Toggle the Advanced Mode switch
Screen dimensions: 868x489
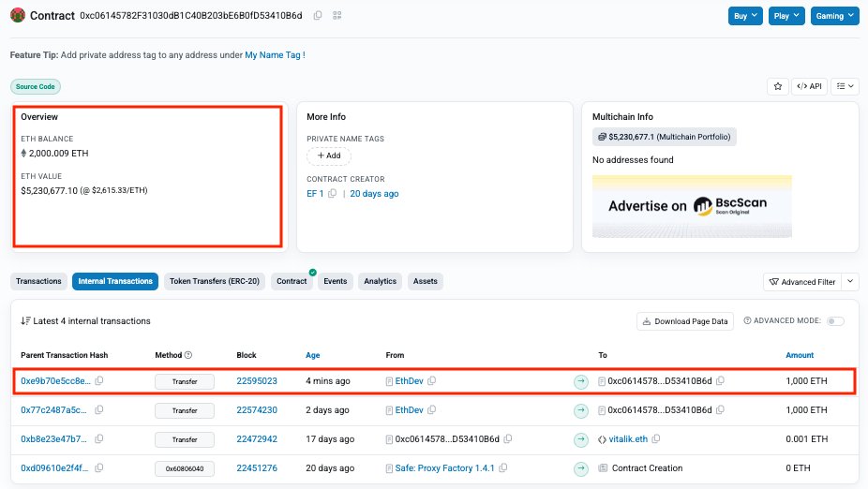pyautogui.click(x=835, y=320)
